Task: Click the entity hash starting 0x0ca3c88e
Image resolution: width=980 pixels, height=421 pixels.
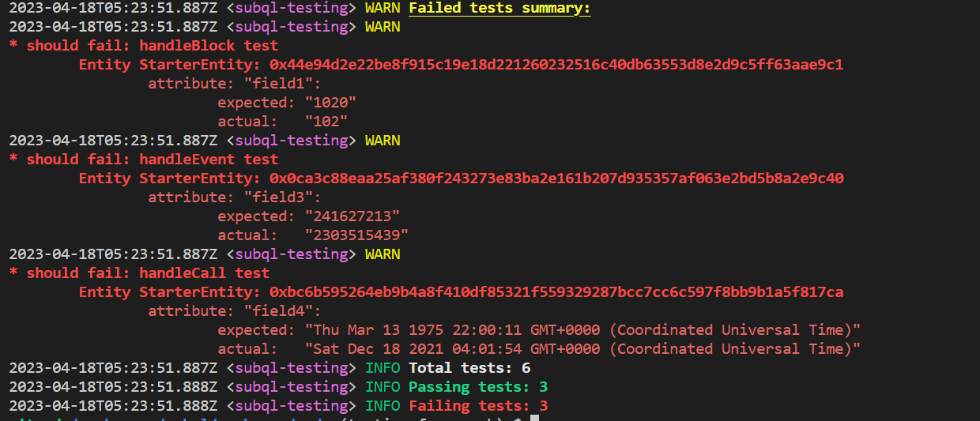Action: click(556, 179)
